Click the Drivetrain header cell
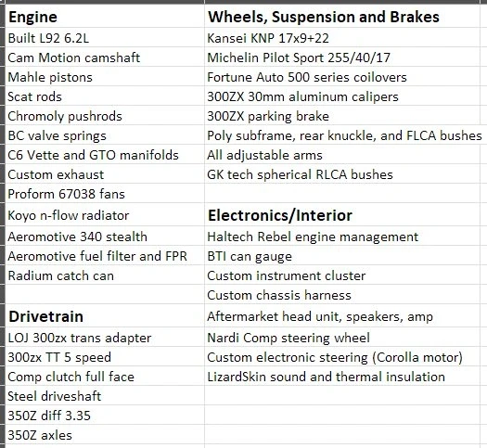Viewport: 487px width, 448px height. coord(105,315)
